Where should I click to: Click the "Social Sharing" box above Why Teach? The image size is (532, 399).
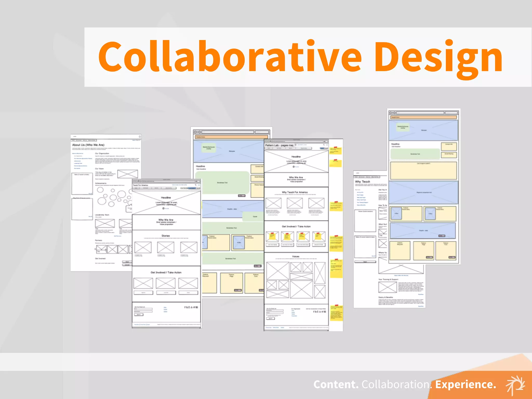449,155
